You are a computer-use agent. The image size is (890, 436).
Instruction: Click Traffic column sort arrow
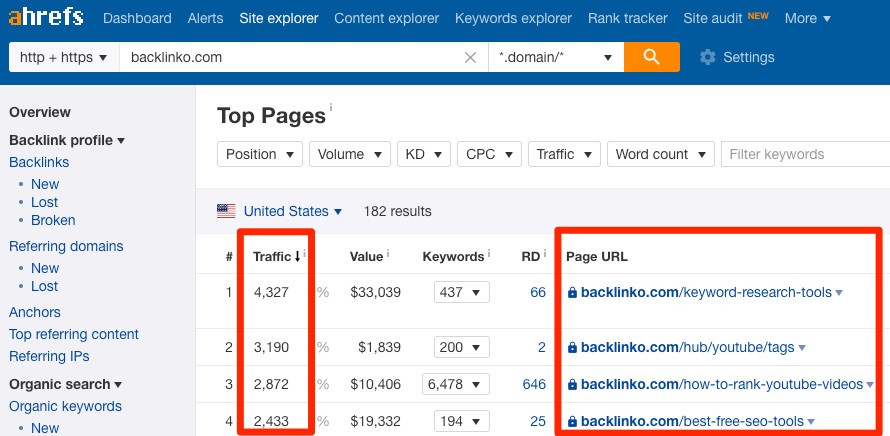pos(297,257)
